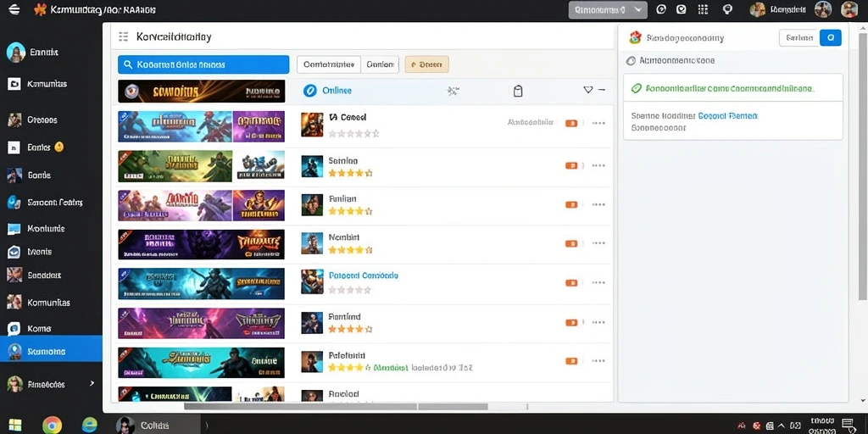Viewport: 868px width, 434px height.
Task: Open the hamburger menu in the top bar
Action: 14,9
